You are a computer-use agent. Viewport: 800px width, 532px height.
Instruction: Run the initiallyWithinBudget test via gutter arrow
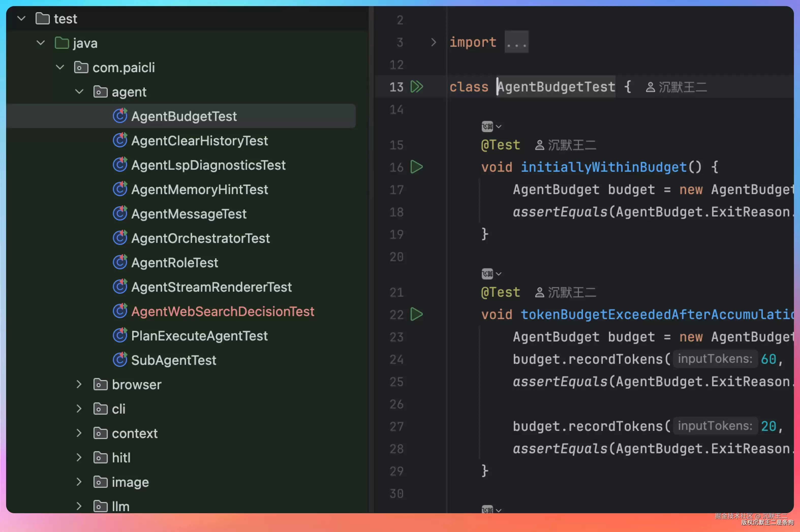click(417, 167)
